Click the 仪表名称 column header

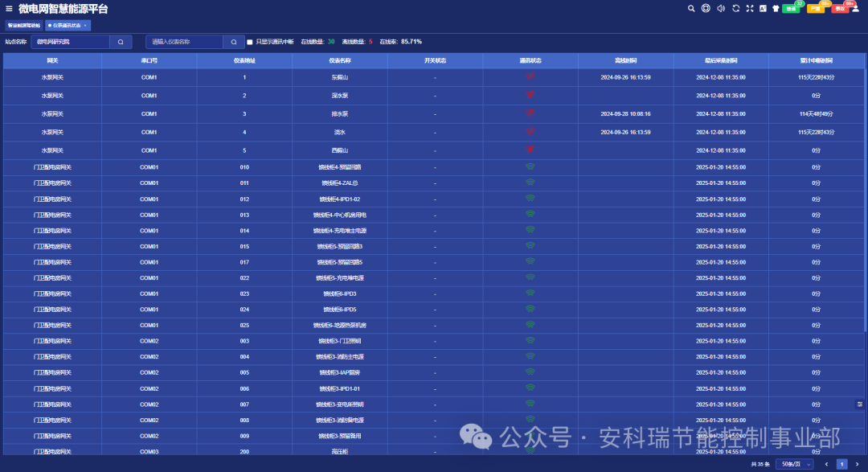[340, 61]
